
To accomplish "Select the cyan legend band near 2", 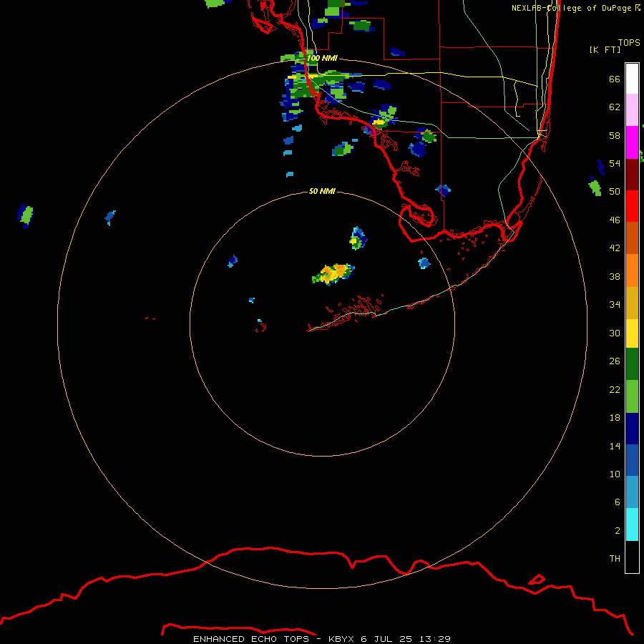I will point(632,525).
